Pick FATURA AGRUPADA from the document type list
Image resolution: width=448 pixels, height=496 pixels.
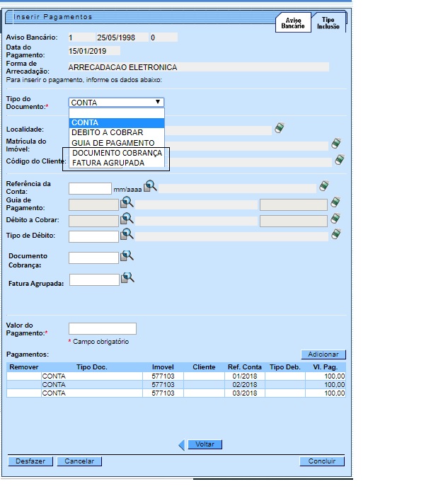108,163
